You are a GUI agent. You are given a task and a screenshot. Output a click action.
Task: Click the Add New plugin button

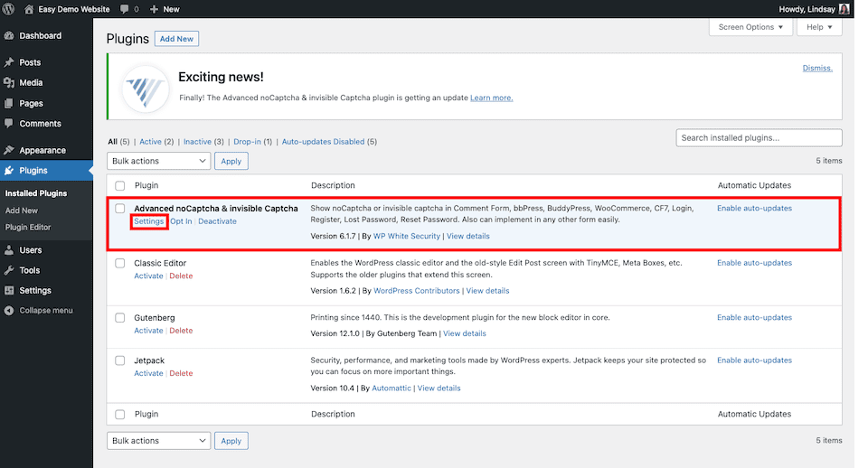pos(176,39)
